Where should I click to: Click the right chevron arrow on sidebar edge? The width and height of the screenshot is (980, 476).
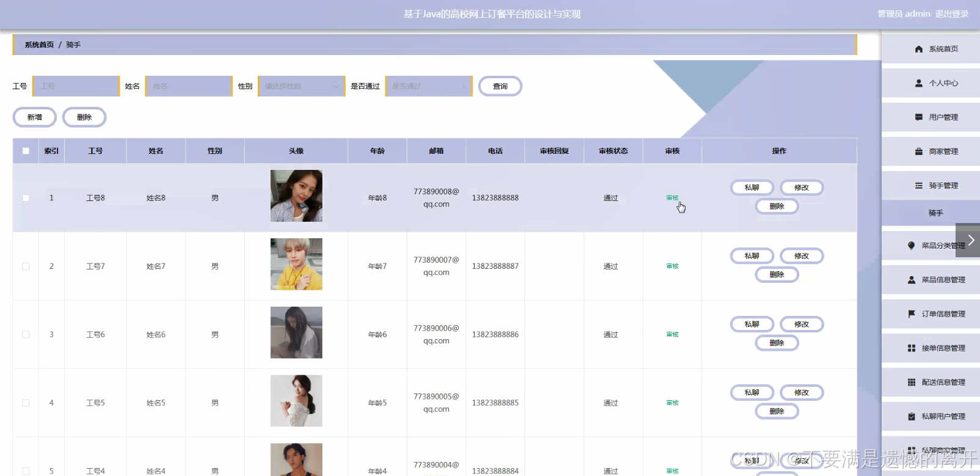970,240
